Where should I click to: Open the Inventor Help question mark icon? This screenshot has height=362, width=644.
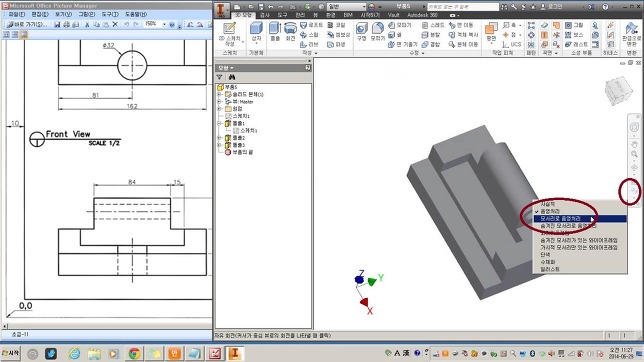coord(605,7)
